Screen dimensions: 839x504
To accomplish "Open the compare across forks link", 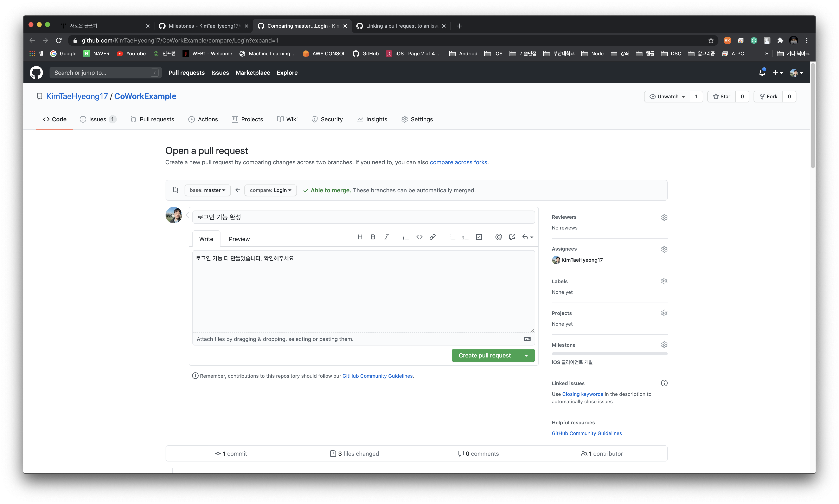I will [458, 162].
